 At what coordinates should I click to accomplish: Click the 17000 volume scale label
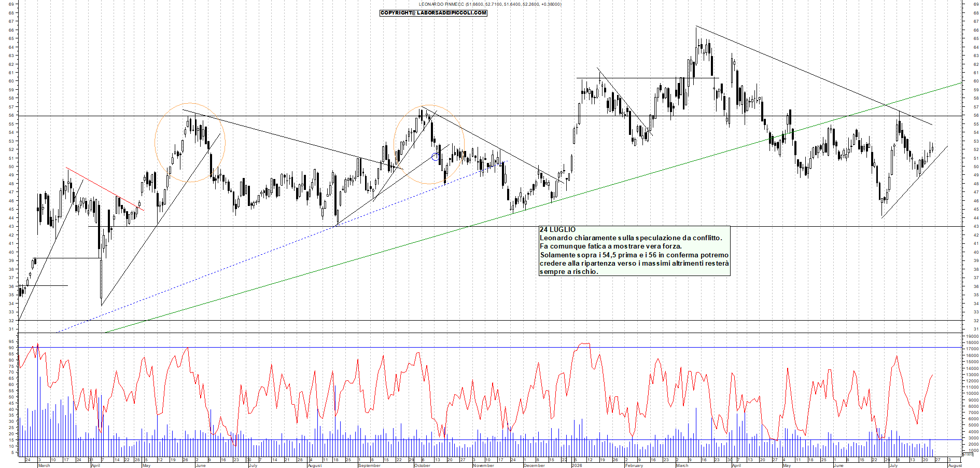[971, 349]
